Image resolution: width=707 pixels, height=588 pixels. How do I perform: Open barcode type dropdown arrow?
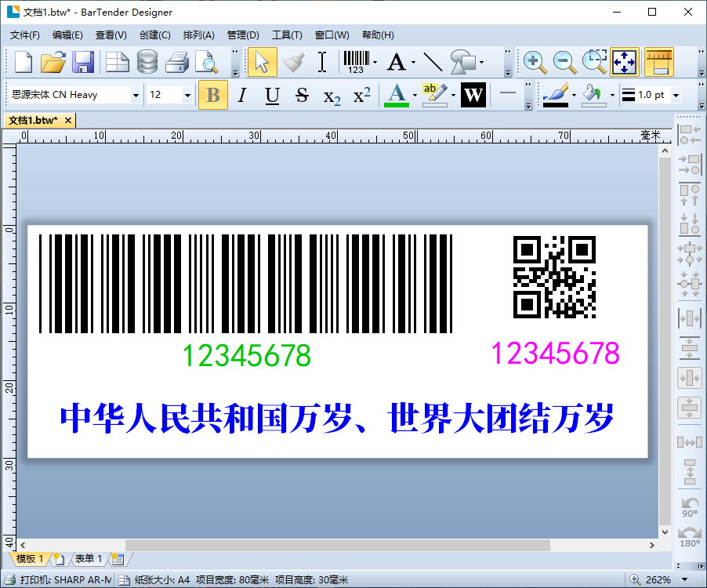pyautogui.click(x=375, y=62)
